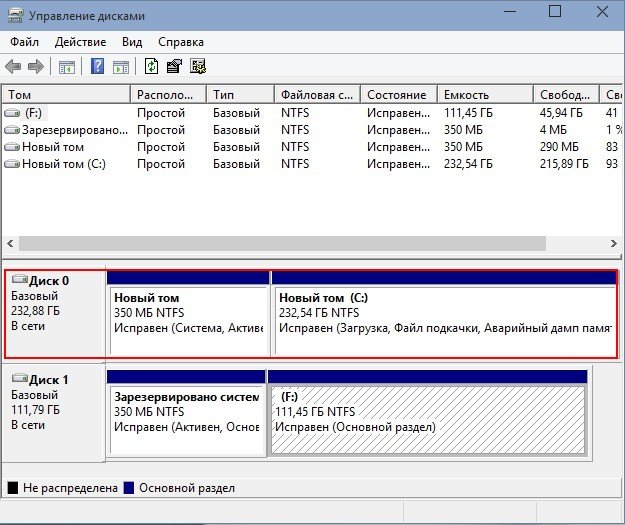This screenshot has height=525, width=625.
Task: Click drive icon of Зарезервировано row
Action: click(12, 130)
